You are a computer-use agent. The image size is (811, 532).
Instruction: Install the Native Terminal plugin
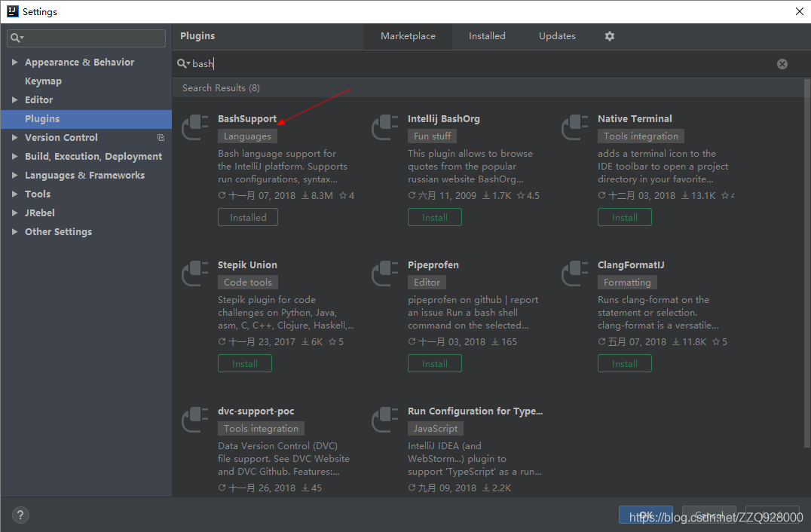coord(624,218)
